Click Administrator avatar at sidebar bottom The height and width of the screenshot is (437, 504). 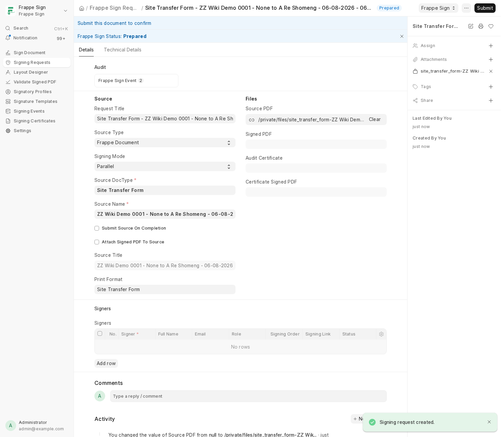pyautogui.click(x=11, y=426)
